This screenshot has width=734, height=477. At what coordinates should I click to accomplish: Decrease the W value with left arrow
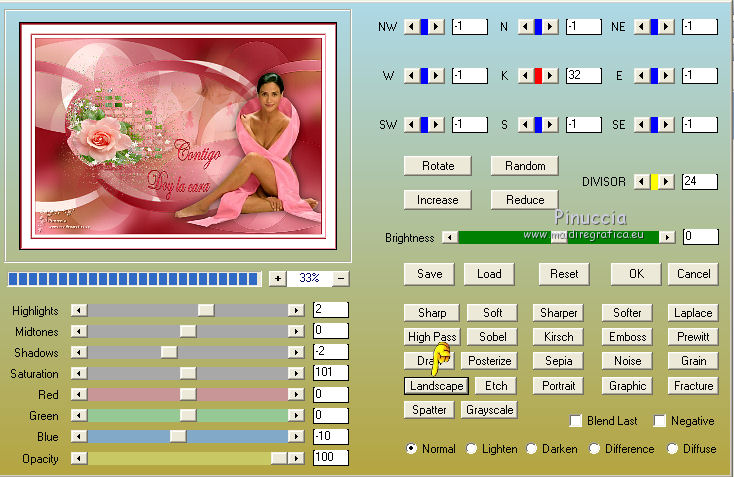411,75
